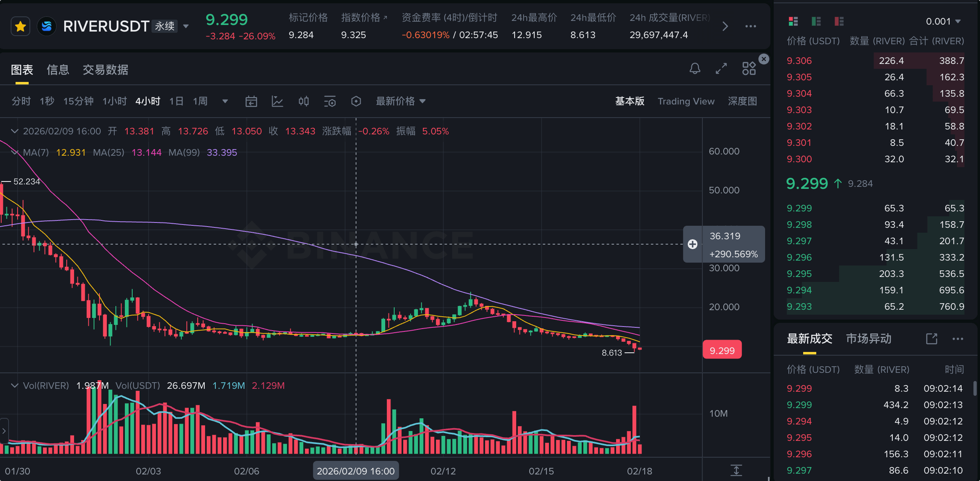The width and height of the screenshot is (980, 481).
Task: Switch to the 交易数据 tab
Action: 105,70
